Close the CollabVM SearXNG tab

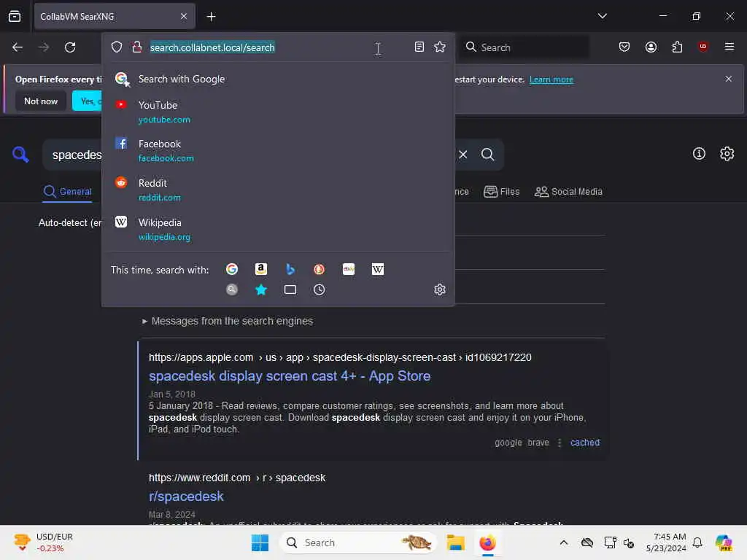point(184,16)
